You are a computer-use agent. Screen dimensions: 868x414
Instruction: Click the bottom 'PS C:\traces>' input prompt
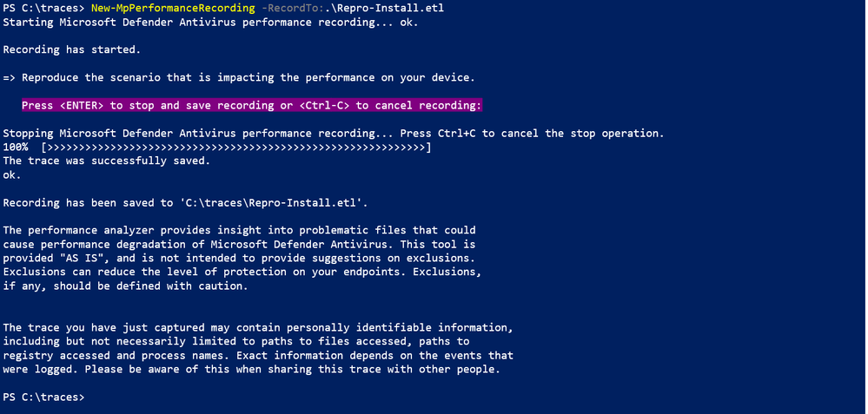tap(43, 397)
